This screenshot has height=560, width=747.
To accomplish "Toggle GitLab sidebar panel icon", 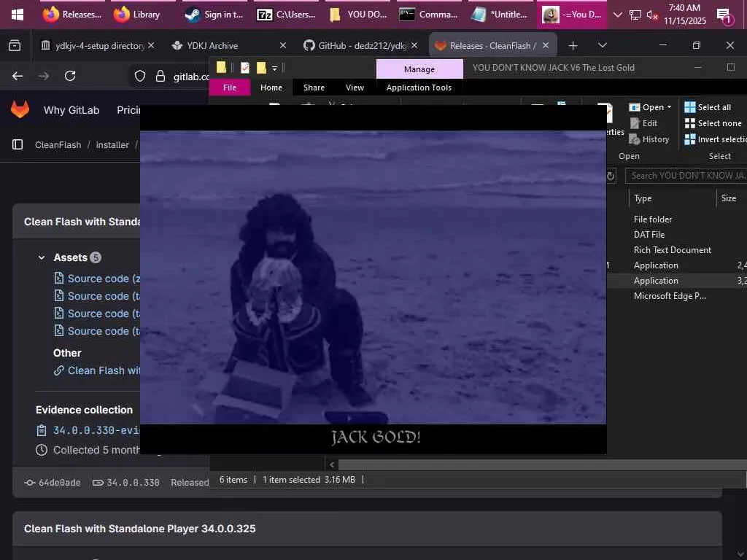I will click(x=18, y=144).
